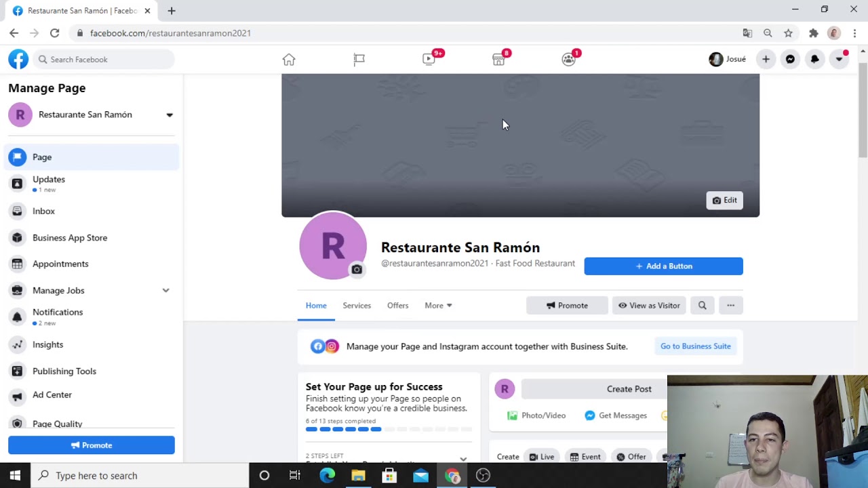Click the profile picture camera icon
868x488 pixels.
(357, 270)
